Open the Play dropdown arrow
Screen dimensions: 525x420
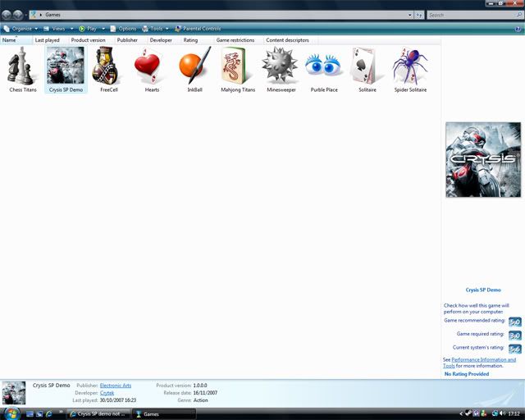103,29
